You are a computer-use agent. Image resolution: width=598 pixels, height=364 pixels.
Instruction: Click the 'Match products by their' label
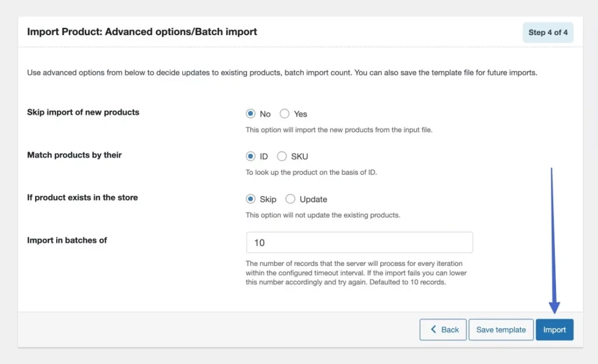pos(74,155)
